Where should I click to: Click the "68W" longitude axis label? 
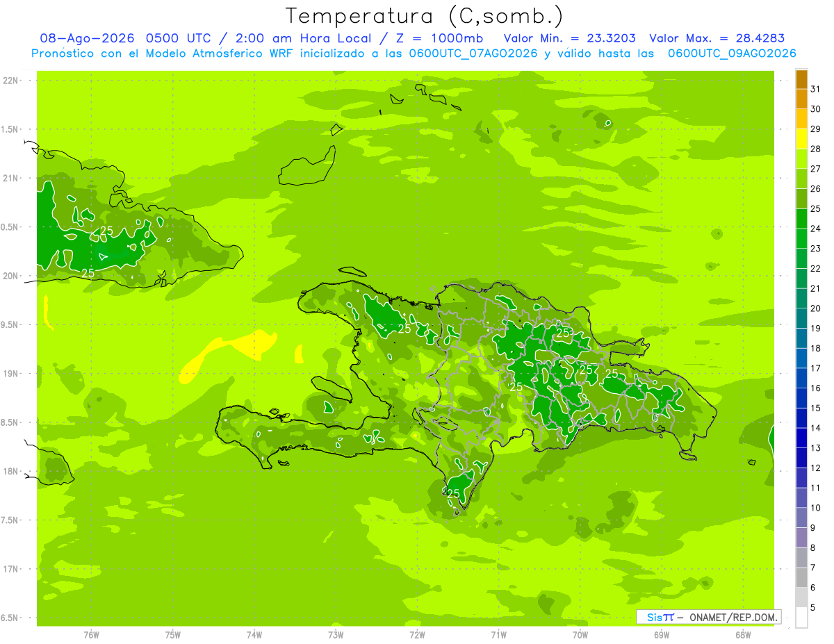click(x=743, y=635)
